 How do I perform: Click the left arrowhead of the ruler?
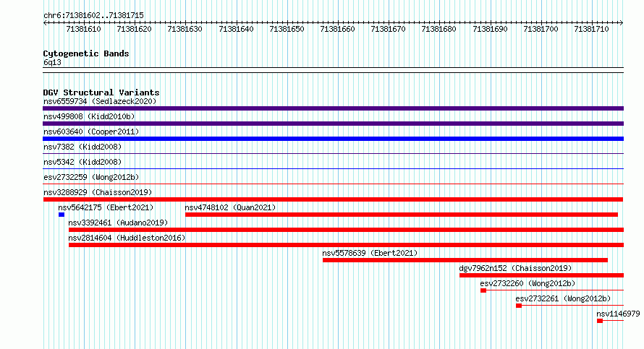pyautogui.click(x=45, y=22)
